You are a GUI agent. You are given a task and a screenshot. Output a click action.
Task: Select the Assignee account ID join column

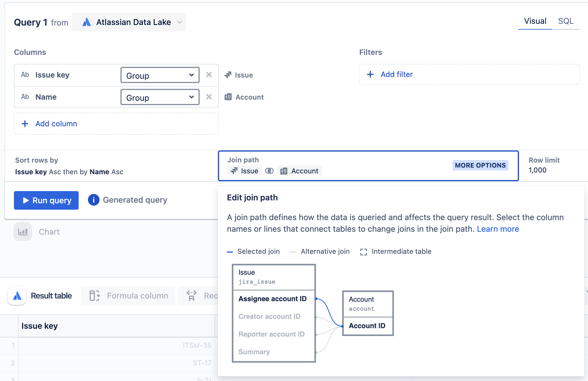click(x=273, y=299)
